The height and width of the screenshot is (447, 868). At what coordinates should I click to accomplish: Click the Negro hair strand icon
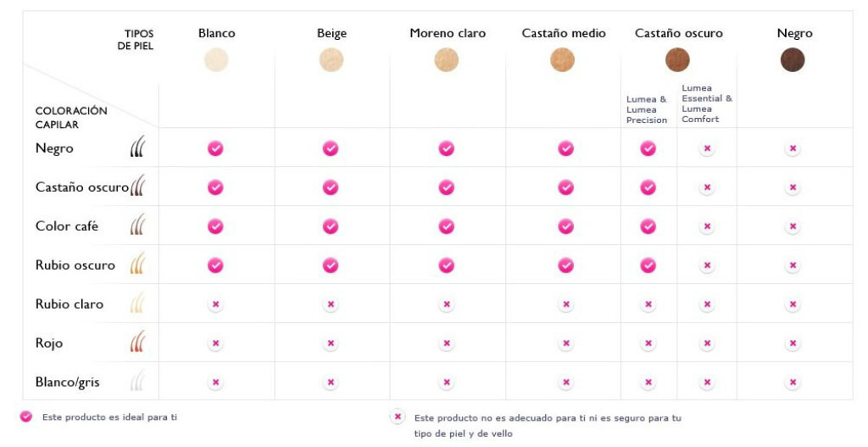point(138,147)
